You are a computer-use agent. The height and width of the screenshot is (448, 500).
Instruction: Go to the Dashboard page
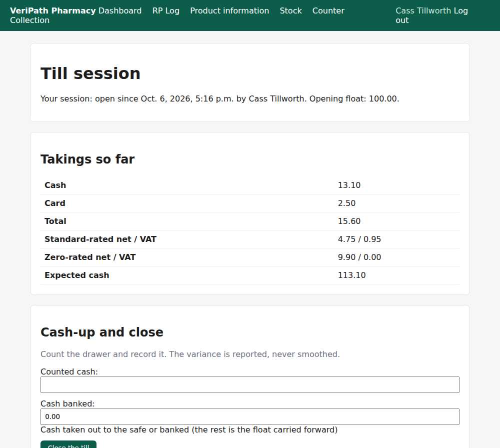tap(120, 10)
